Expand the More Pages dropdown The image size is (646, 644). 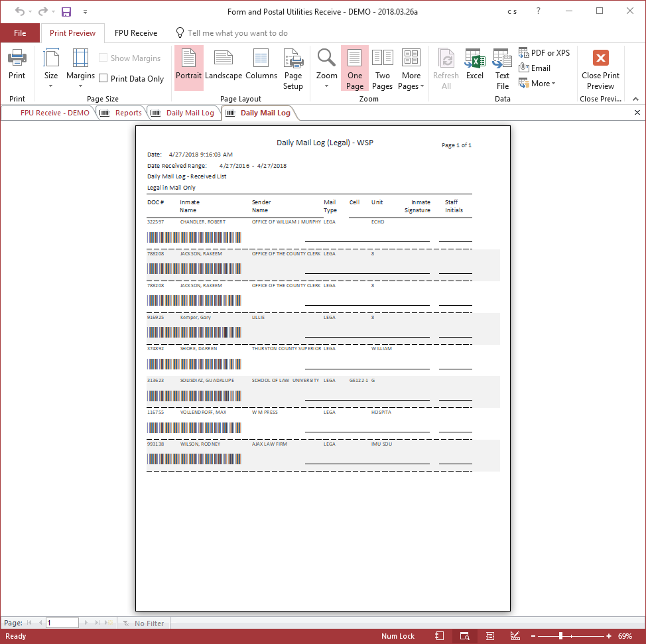click(x=411, y=69)
